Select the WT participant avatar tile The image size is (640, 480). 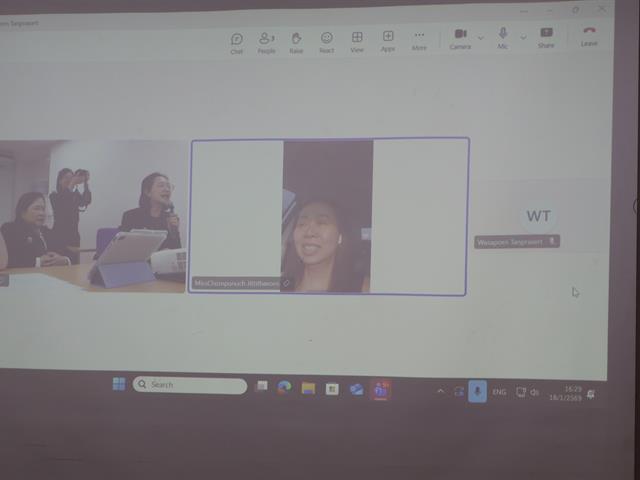click(x=538, y=216)
